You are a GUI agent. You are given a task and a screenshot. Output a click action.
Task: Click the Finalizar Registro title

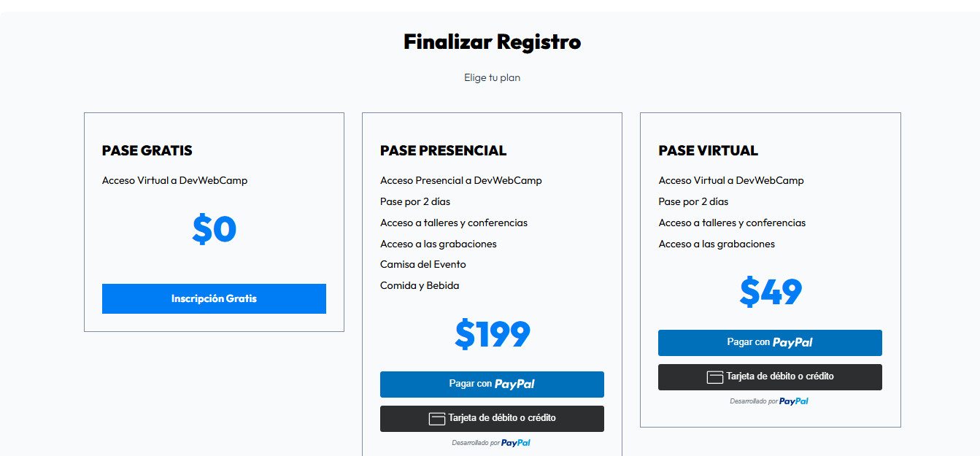(492, 42)
